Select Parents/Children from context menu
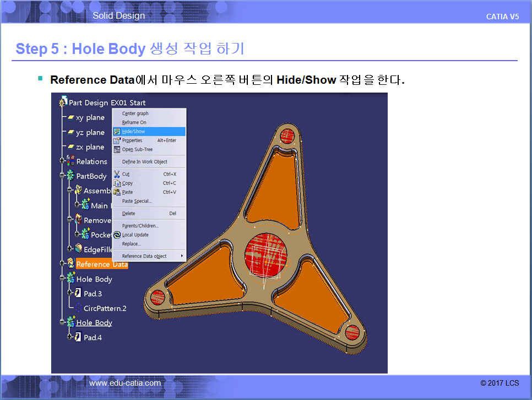Viewport: 532px width, 400px height. (x=140, y=226)
